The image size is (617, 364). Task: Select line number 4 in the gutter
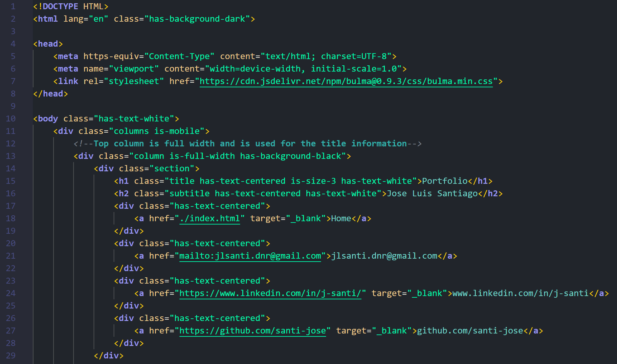pyautogui.click(x=13, y=44)
